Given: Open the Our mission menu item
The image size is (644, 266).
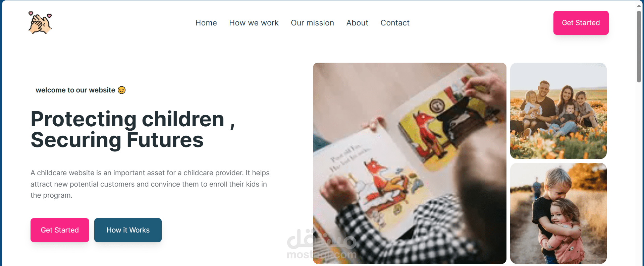Looking at the screenshot, I should point(312,23).
